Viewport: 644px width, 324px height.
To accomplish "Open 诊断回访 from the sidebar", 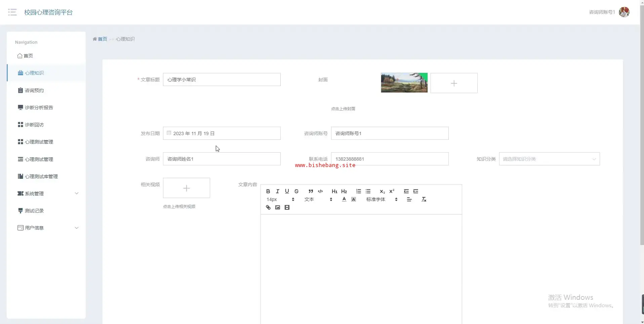I will (x=46, y=125).
